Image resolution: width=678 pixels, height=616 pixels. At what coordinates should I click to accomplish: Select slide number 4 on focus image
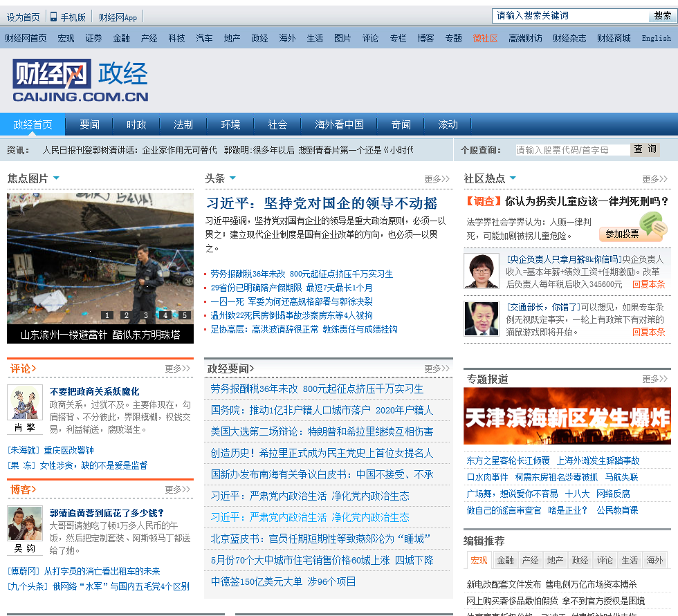(x=165, y=315)
